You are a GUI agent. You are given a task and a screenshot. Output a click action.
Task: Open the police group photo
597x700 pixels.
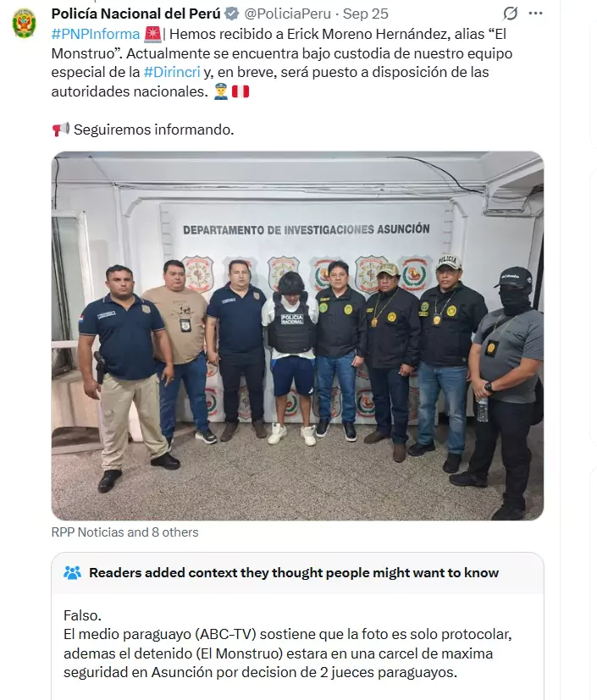[x=297, y=336]
